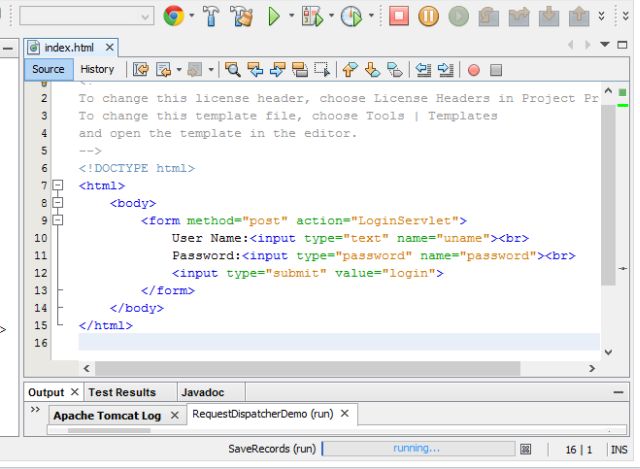Open the Profile Project dropdown arrow
The width and height of the screenshot is (640, 469).
(x=371, y=16)
